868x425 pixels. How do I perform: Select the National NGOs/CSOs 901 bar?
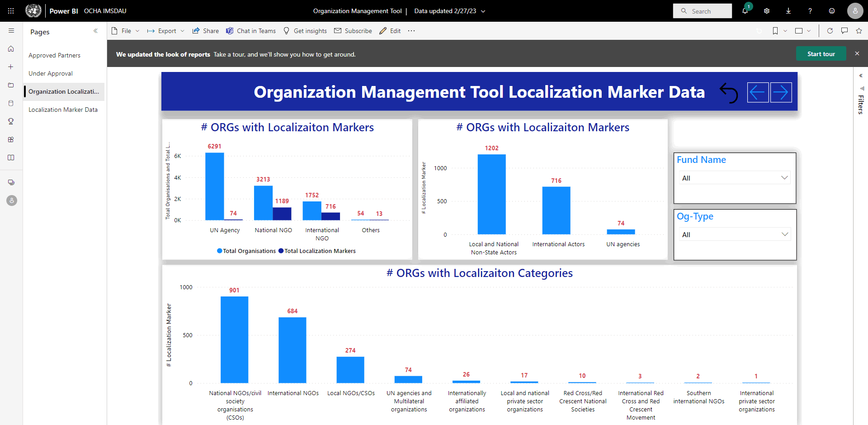tap(234, 340)
